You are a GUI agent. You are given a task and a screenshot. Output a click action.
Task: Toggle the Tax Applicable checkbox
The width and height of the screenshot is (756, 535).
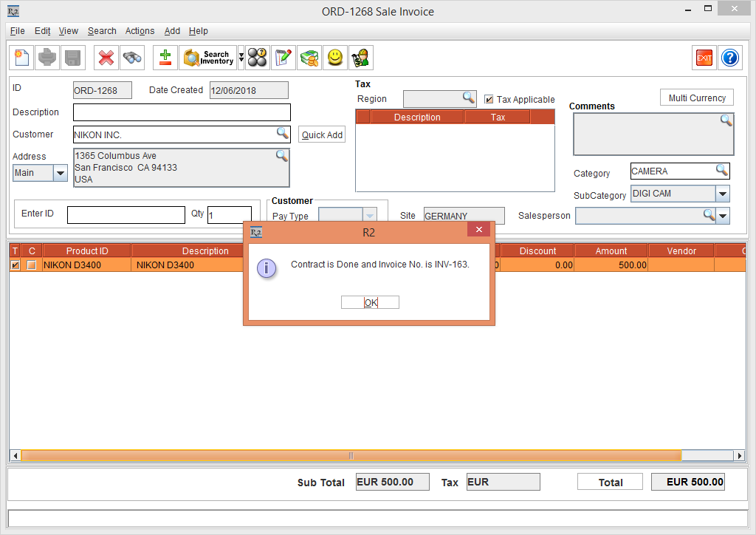[489, 99]
